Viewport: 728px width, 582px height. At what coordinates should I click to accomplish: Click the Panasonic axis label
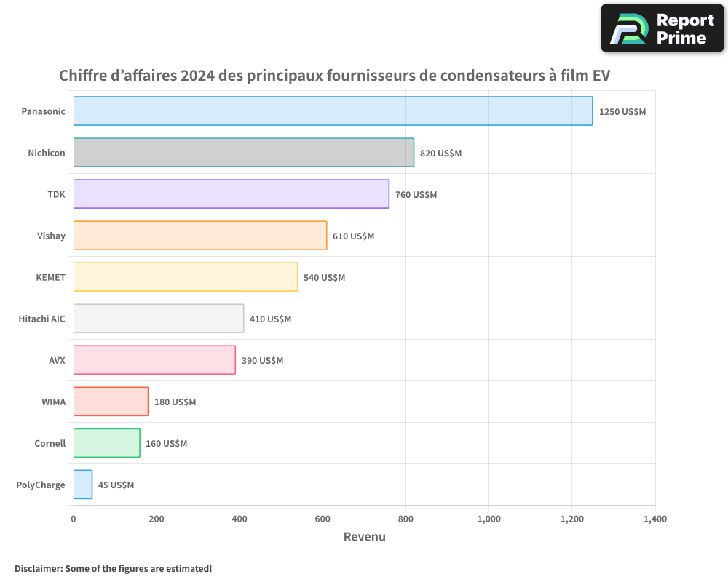coord(43,111)
